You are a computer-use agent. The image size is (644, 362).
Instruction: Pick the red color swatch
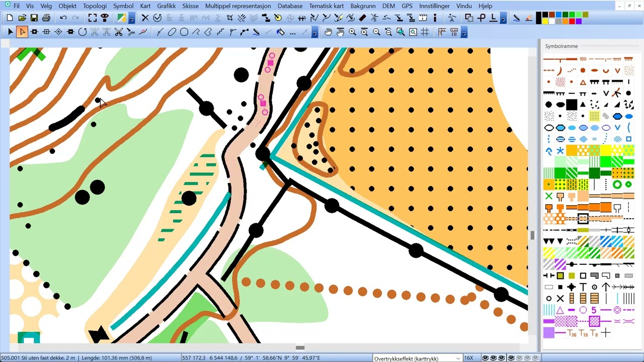tap(572, 21)
